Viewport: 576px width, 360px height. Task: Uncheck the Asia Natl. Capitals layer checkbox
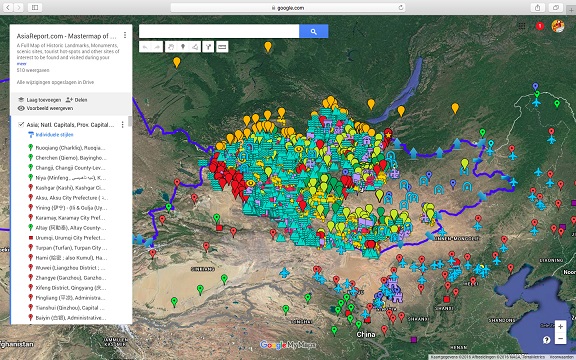(x=21, y=125)
